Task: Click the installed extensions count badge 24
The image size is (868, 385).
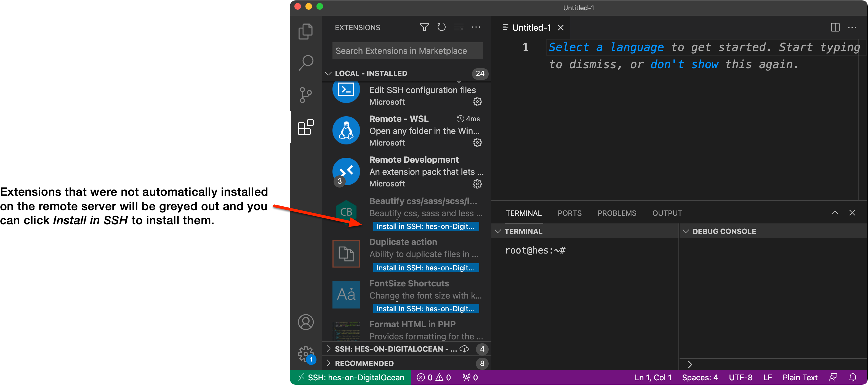Action: 480,73
